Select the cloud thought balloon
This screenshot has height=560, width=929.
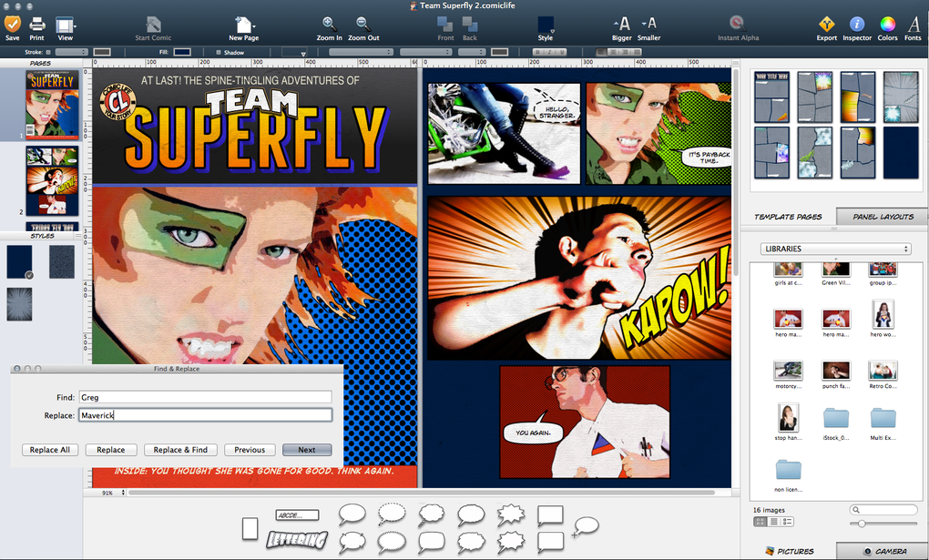[x=431, y=514]
